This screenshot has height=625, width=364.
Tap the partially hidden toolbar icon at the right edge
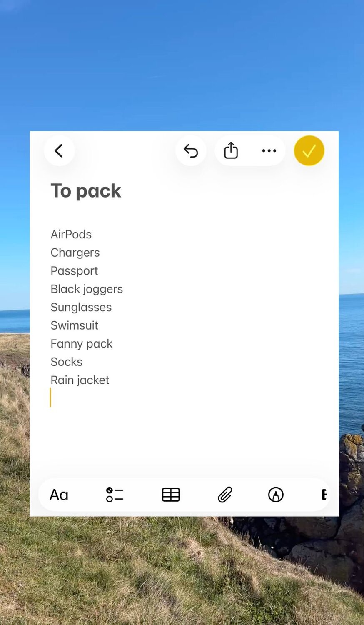click(324, 495)
